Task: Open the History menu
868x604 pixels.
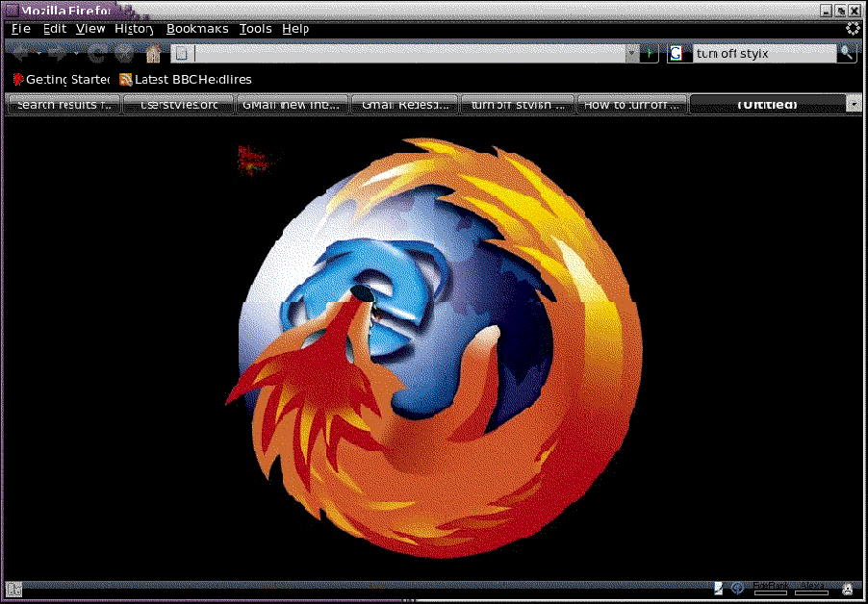Action: click(134, 29)
